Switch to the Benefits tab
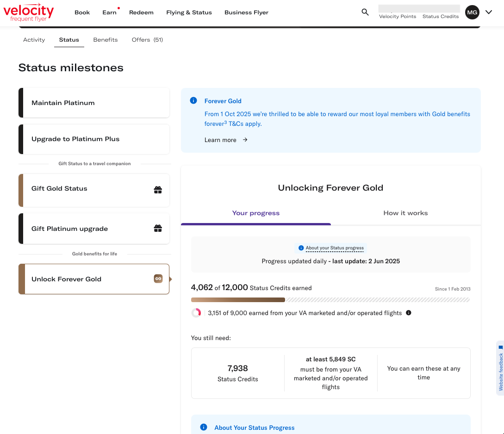Image resolution: width=504 pixels, height=434 pixels. 106,40
